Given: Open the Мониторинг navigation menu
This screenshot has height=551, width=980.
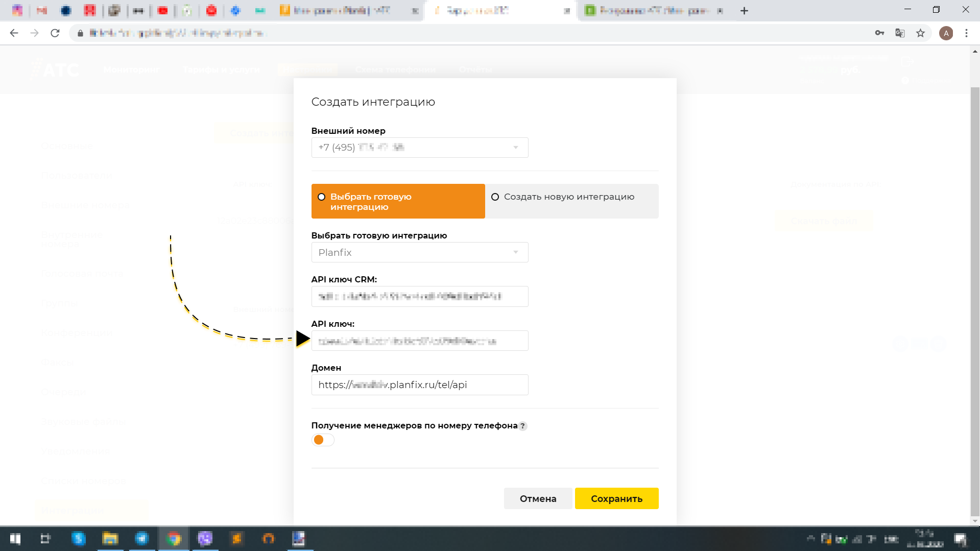Looking at the screenshot, I should click(x=131, y=70).
